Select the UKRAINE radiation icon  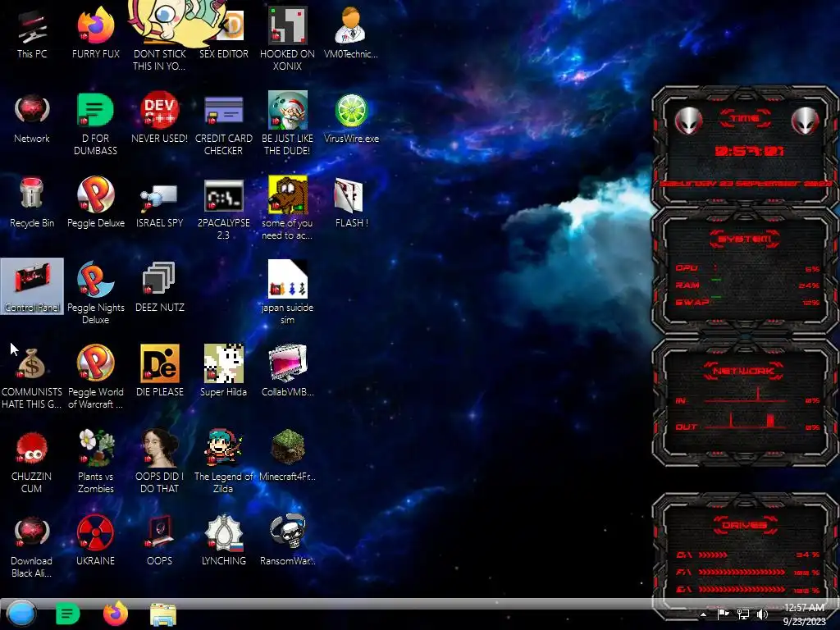96,540
